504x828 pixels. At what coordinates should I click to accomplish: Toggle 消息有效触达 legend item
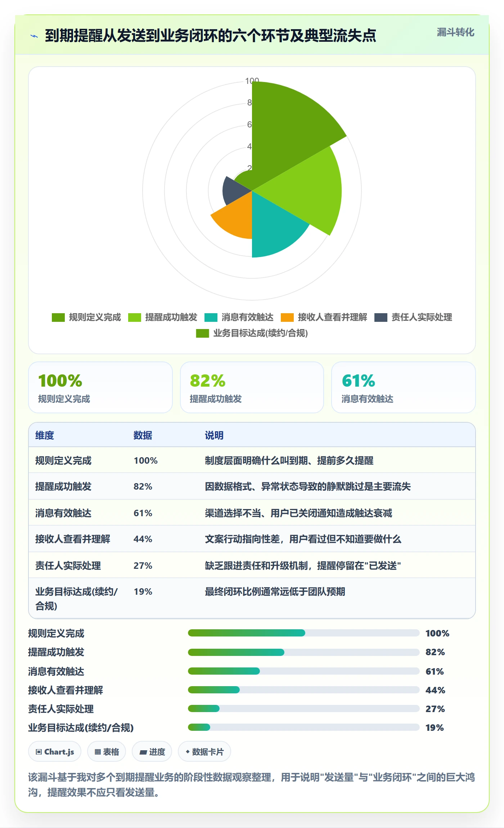[x=239, y=318]
